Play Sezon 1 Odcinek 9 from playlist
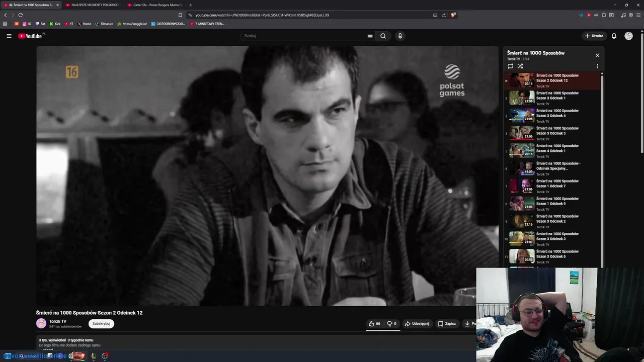 552,203
